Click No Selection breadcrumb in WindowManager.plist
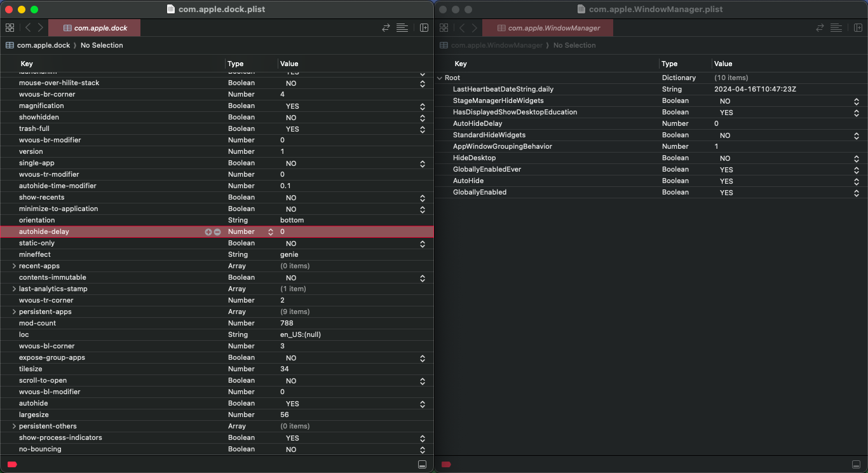This screenshot has width=868, height=473. point(574,45)
